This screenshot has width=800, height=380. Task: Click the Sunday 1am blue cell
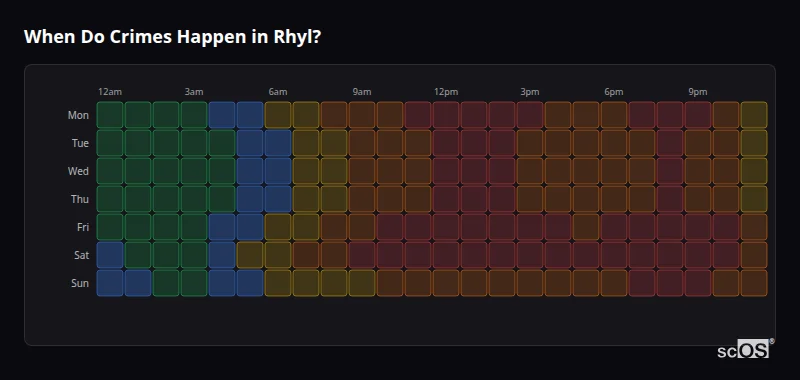click(x=138, y=283)
